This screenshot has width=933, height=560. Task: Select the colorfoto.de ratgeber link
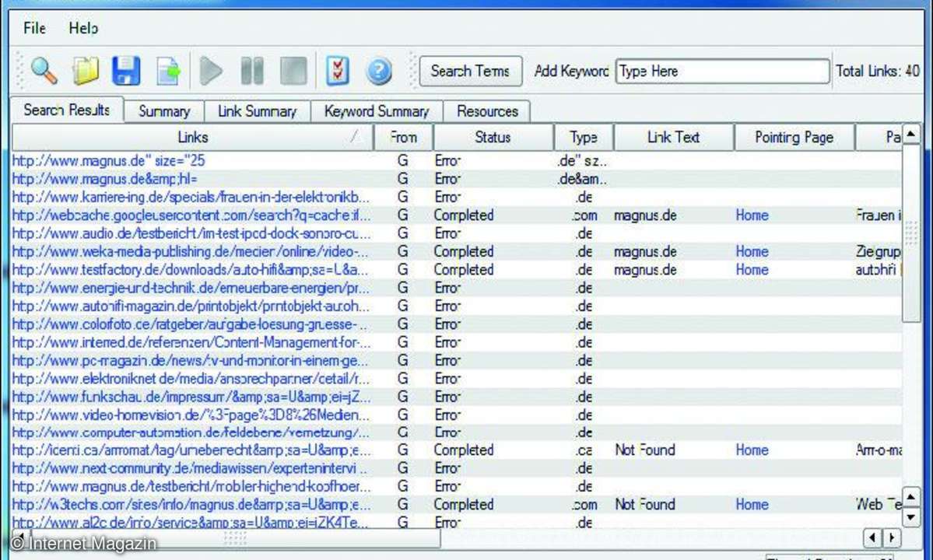pos(190,324)
